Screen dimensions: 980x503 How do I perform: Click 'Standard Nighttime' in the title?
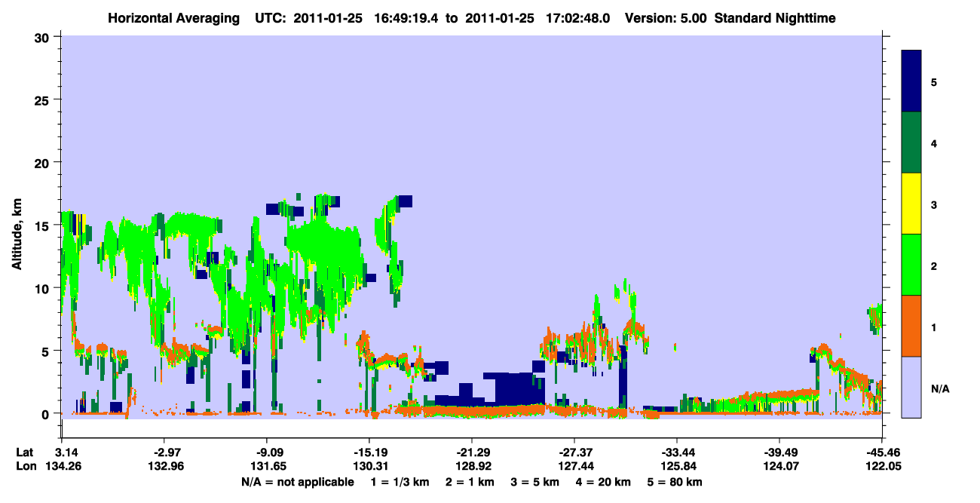pyautogui.click(x=775, y=18)
